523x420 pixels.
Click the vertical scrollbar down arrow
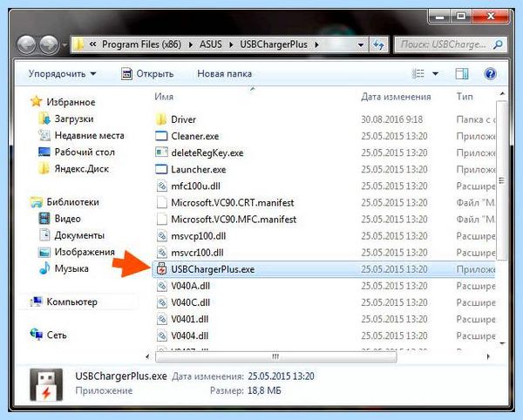tap(502, 343)
